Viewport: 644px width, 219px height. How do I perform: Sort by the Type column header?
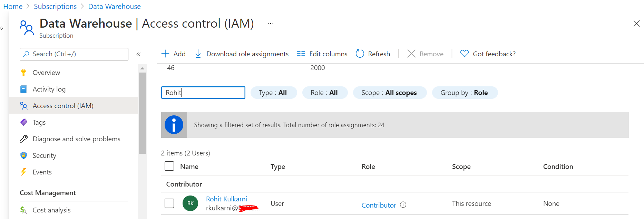coord(278,166)
